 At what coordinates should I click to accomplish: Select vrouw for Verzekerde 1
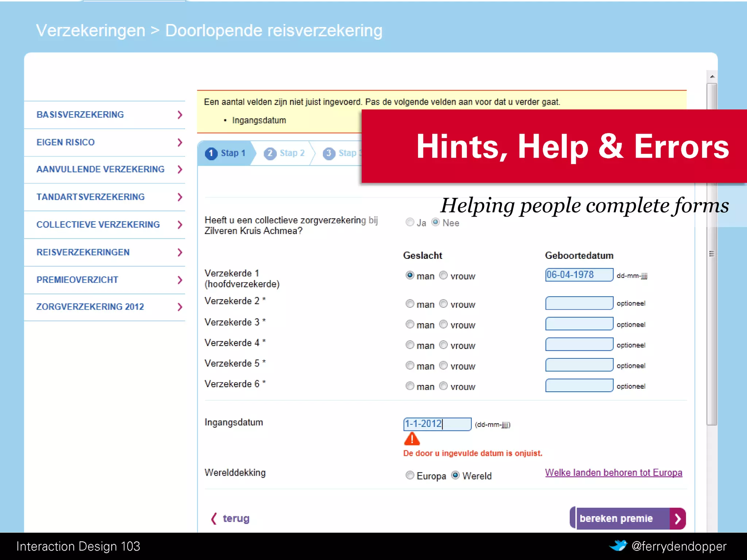tap(443, 275)
